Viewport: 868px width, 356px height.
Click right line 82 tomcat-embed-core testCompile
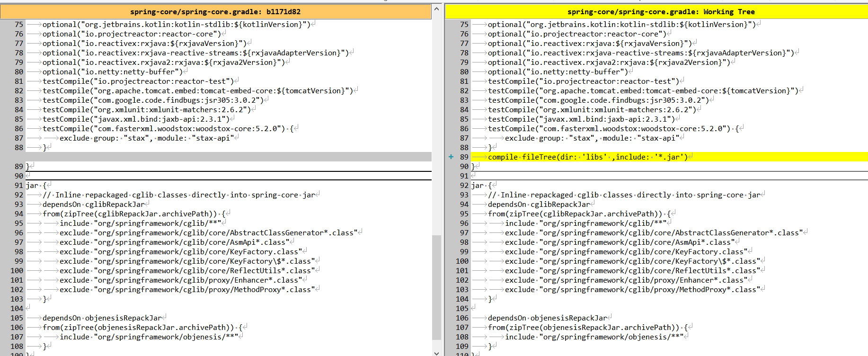point(643,91)
